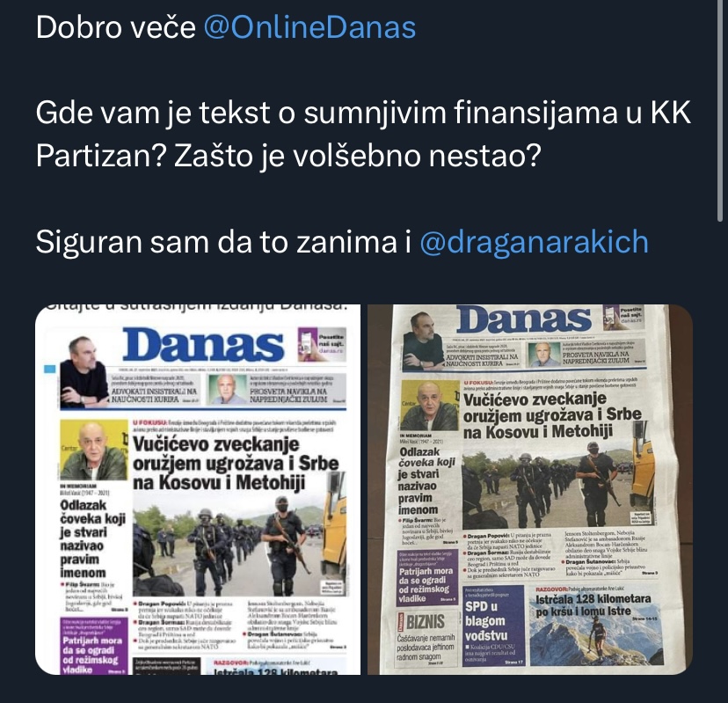Screen dimensions: 728x703
Task: Click the purple 'Patrijarh mora' box in right photo
Action: click(427, 577)
